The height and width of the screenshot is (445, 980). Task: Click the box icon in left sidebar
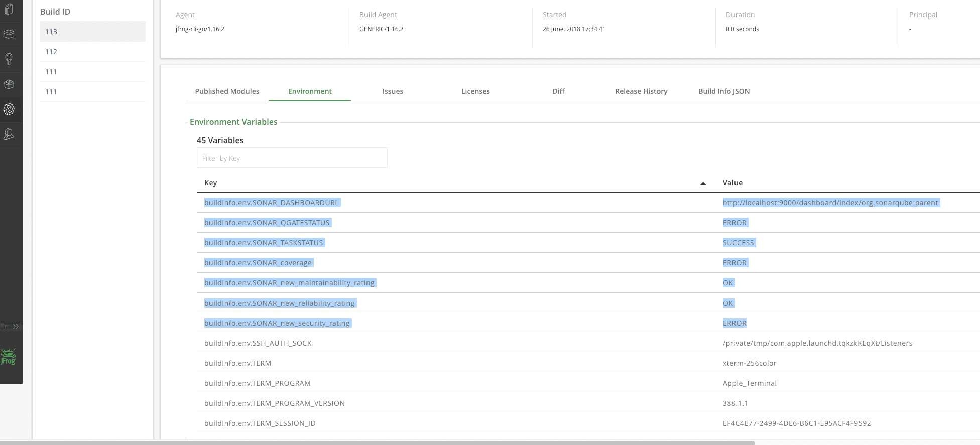(x=9, y=34)
